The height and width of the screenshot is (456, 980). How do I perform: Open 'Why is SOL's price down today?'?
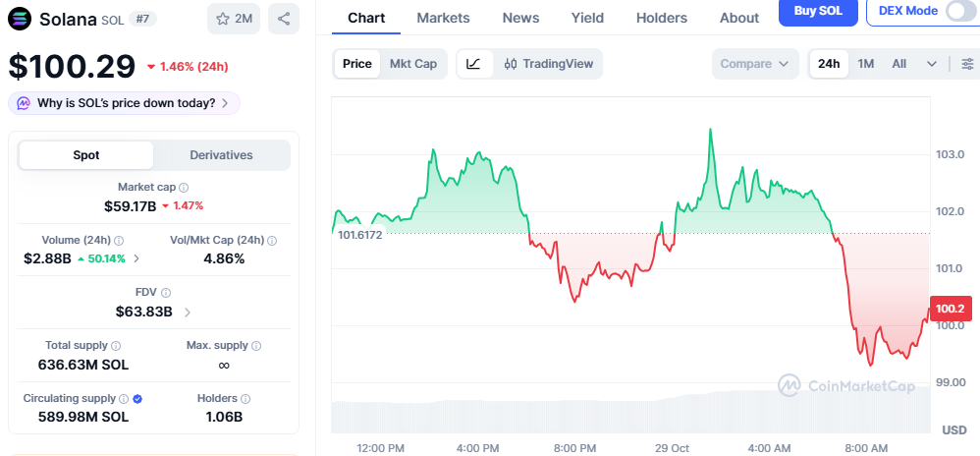pos(124,103)
